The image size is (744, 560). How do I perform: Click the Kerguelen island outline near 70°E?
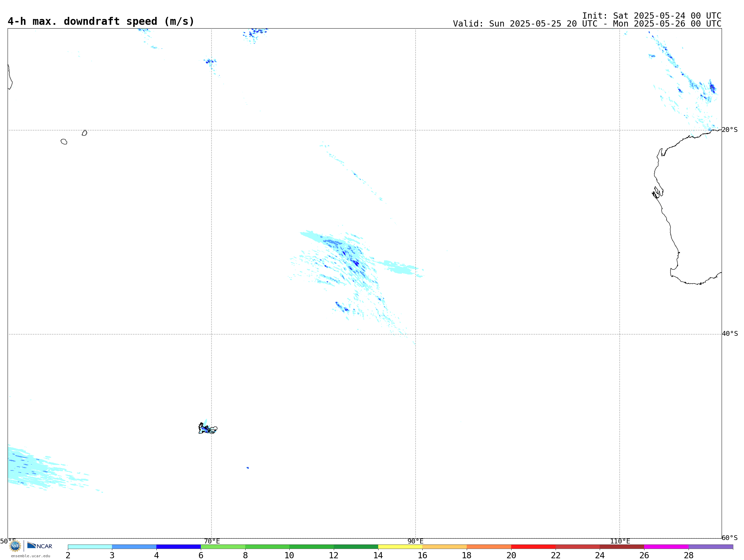208,428
